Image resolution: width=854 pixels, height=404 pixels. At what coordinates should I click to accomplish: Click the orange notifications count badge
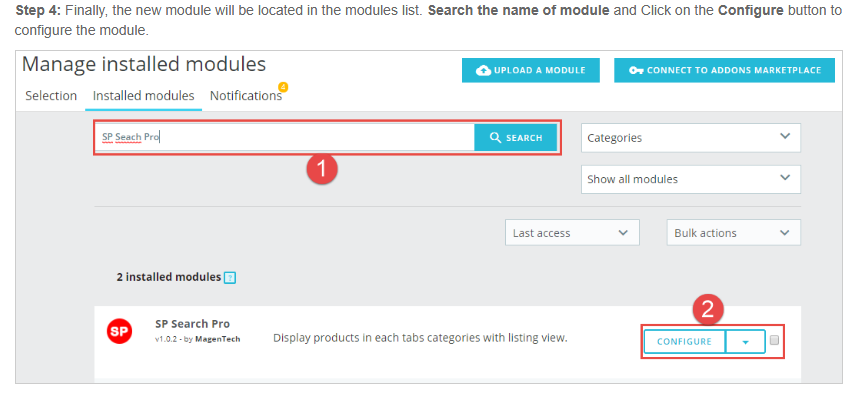click(x=283, y=87)
